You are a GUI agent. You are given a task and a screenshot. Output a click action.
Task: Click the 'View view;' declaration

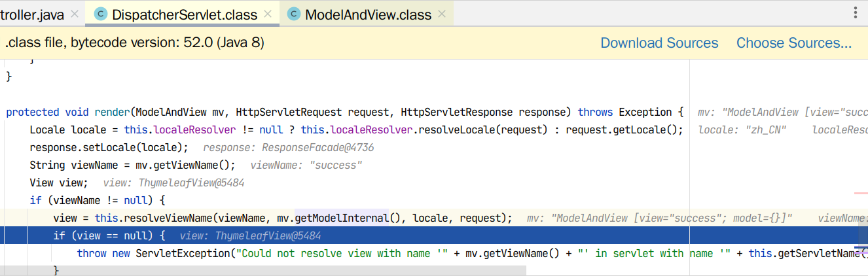coord(58,182)
